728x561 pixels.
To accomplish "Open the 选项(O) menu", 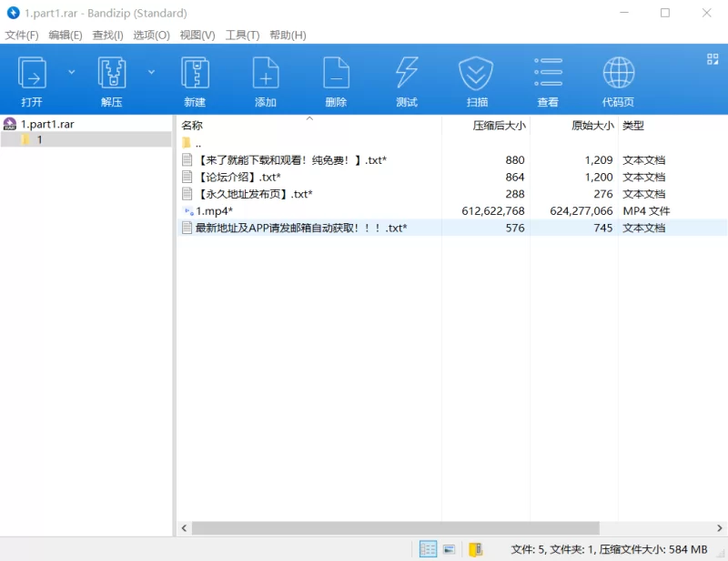I will [151, 36].
